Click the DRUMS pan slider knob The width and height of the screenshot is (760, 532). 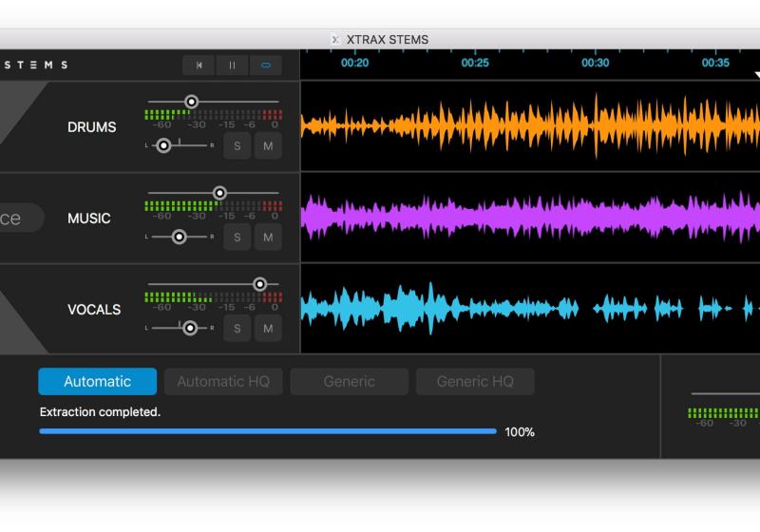(163, 145)
